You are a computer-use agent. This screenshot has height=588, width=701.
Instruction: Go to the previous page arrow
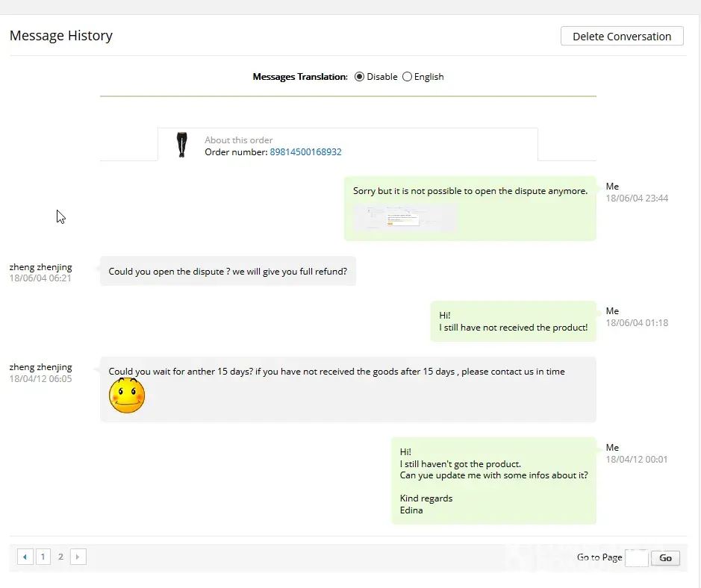coord(25,557)
